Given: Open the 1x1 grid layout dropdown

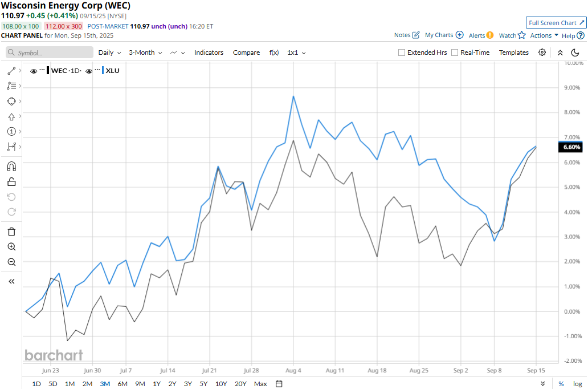Looking at the screenshot, I should 296,52.
